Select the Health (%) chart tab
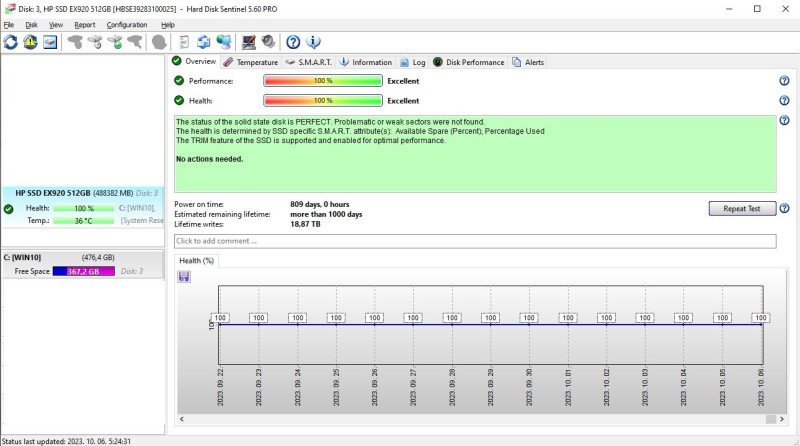Screen dimensions: 800x446 click(x=196, y=261)
